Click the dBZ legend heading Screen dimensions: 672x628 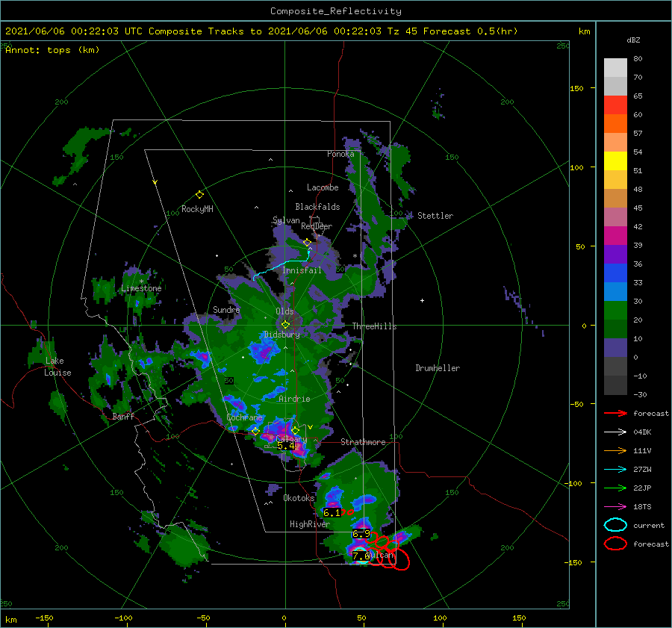pos(633,40)
